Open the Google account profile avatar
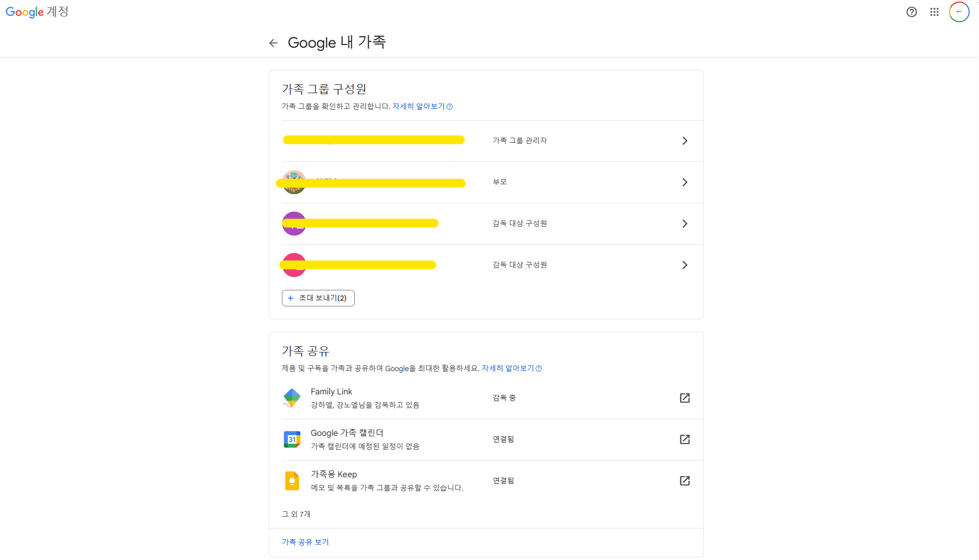The image size is (979, 560). point(959,12)
